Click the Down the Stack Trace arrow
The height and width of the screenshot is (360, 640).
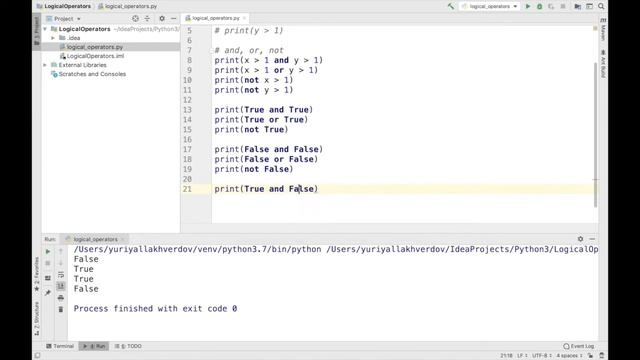[61, 263]
